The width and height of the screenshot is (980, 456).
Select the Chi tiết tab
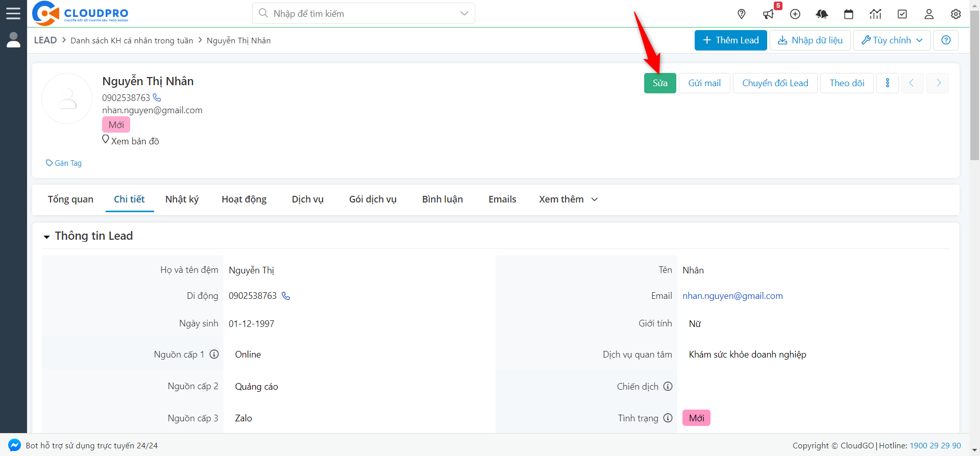[129, 199]
